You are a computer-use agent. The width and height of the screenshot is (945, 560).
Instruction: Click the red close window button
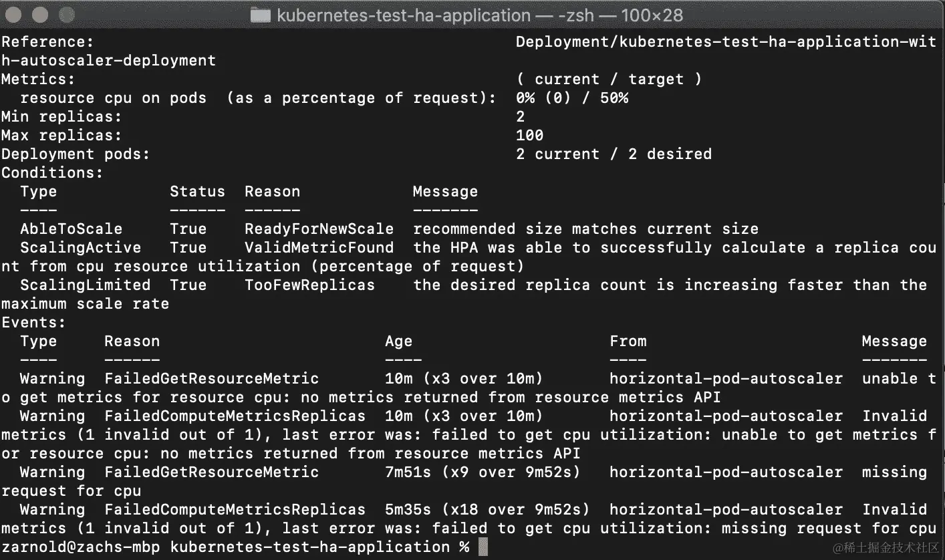[14, 14]
